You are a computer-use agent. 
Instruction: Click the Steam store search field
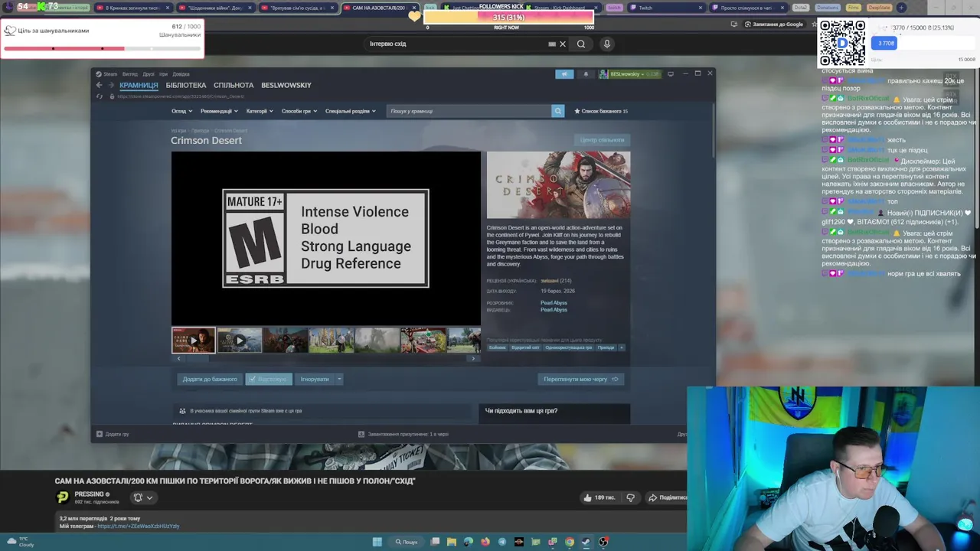469,111
